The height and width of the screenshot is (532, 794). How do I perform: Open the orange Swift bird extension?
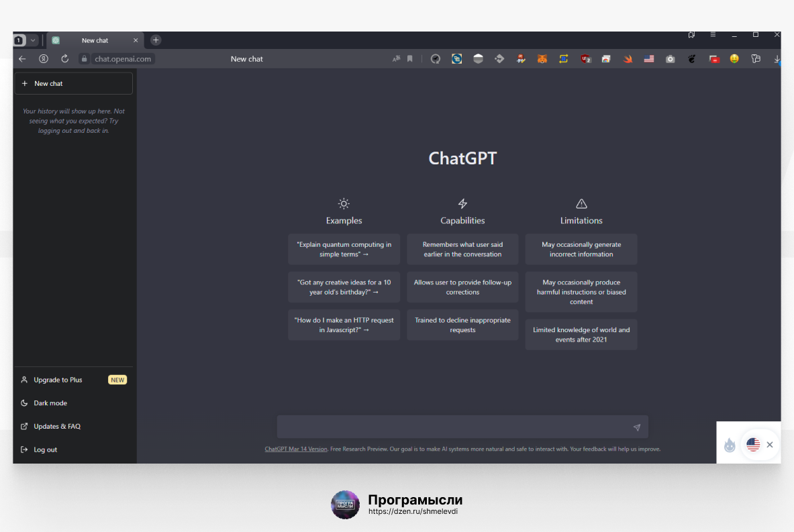(x=628, y=59)
